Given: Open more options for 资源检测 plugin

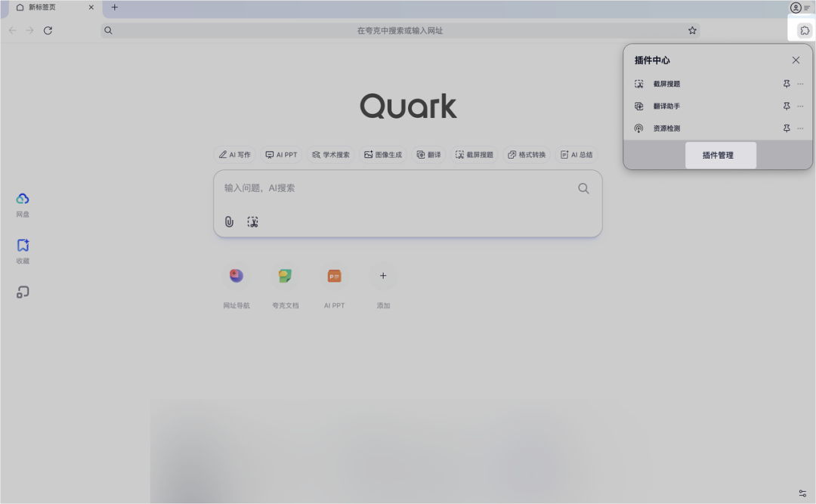Looking at the screenshot, I should (800, 128).
